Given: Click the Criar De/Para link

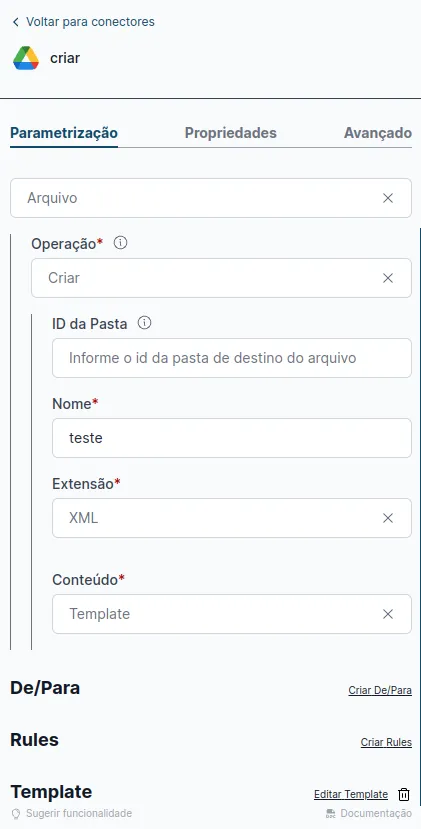Looking at the screenshot, I should pos(380,690).
